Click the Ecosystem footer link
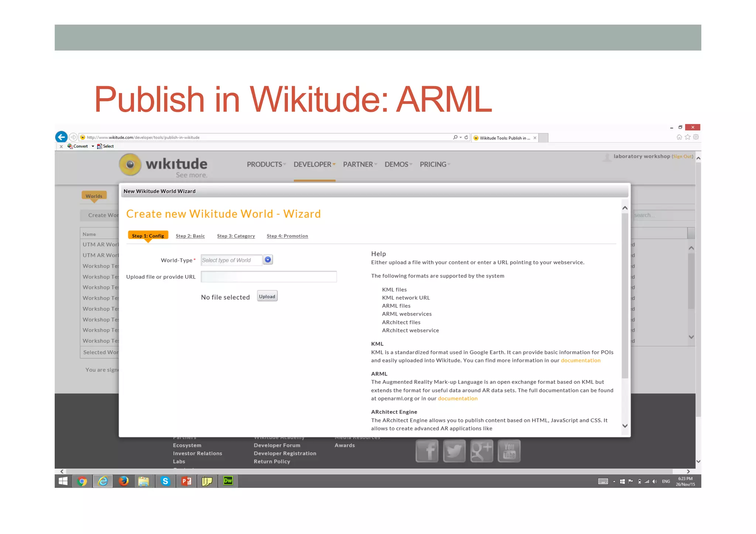The image size is (756, 534). pos(187,445)
